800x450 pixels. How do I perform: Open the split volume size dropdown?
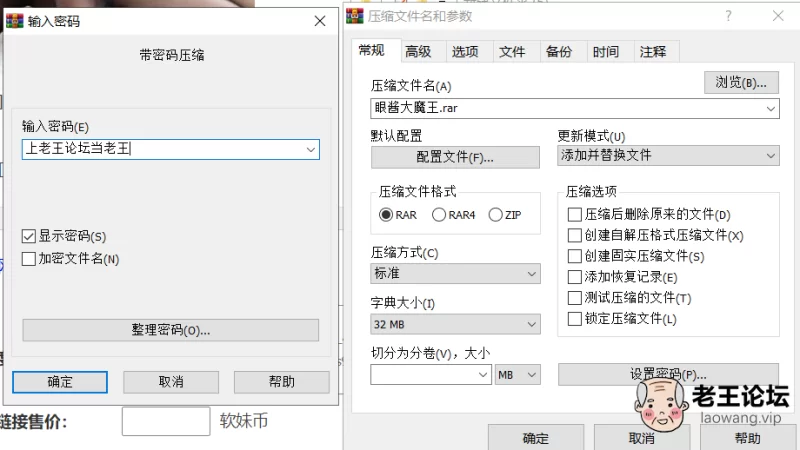point(483,374)
